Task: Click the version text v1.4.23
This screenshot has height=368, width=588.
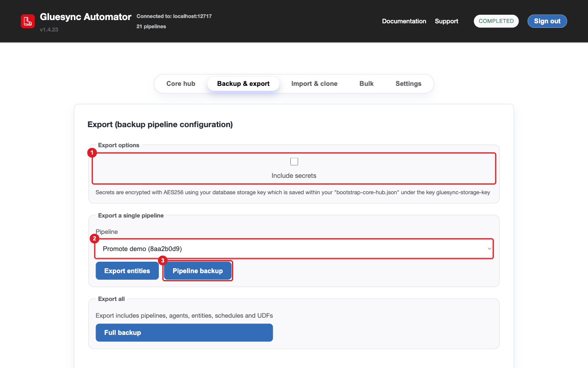Action: (x=49, y=29)
